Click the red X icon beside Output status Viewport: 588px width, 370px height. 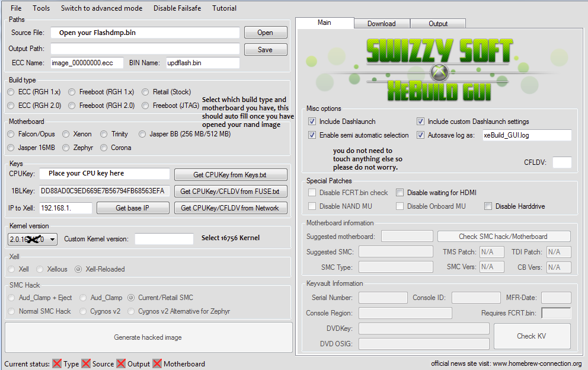point(121,363)
